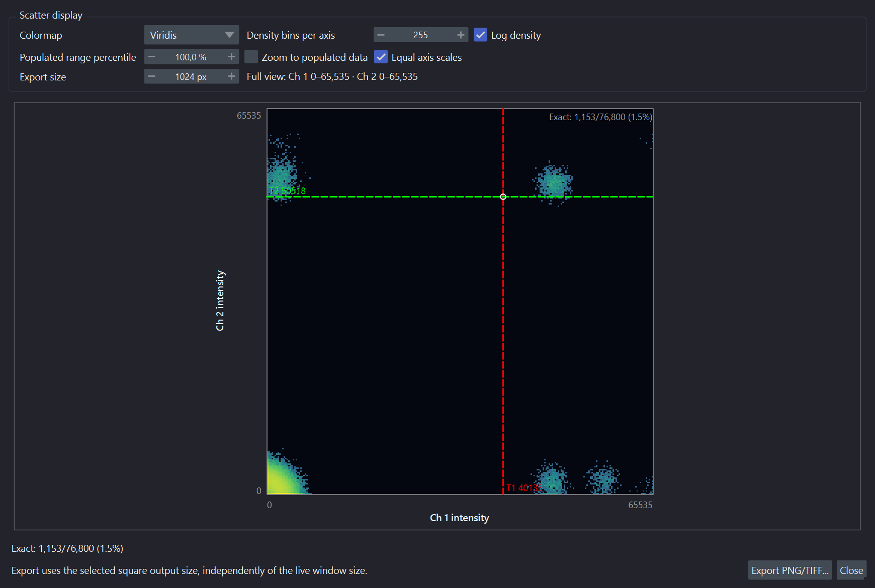
Task: Click the Full view channel range text
Action: click(332, 76)
